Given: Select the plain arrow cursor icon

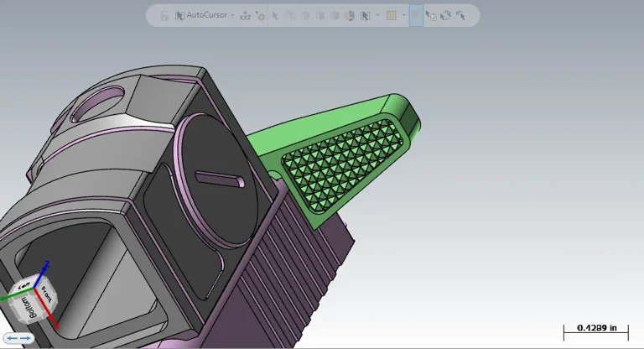Looking at the screenshot, I should click(x=277, y=15).
